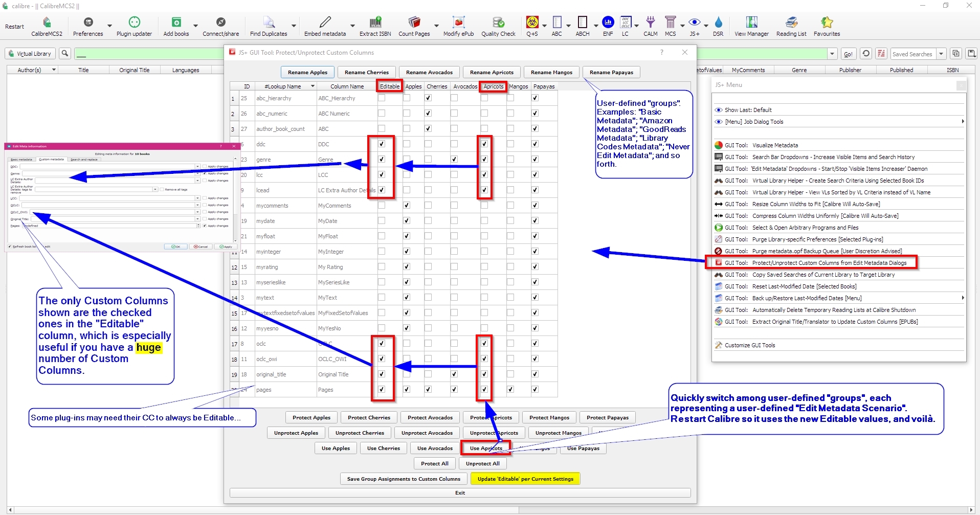The height and width of the screenshot is (515, 980).
Task: Click the Rename Apples button
Action: pos(307,73)
